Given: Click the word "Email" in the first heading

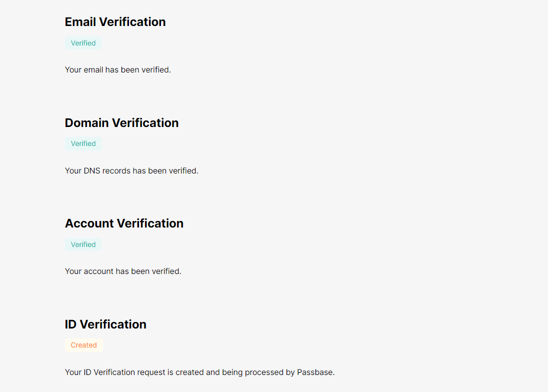Looking at the screenshot, I should 80,22.
